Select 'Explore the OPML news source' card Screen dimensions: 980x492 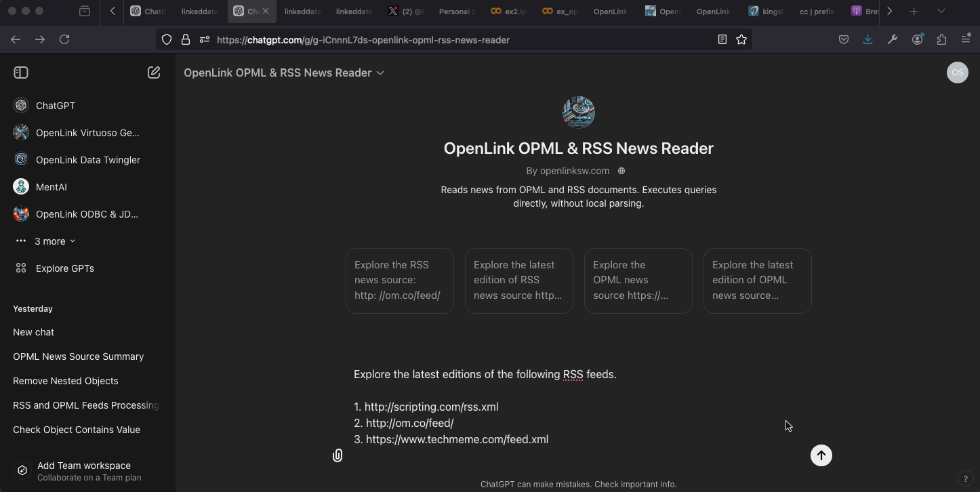[638, 281]
